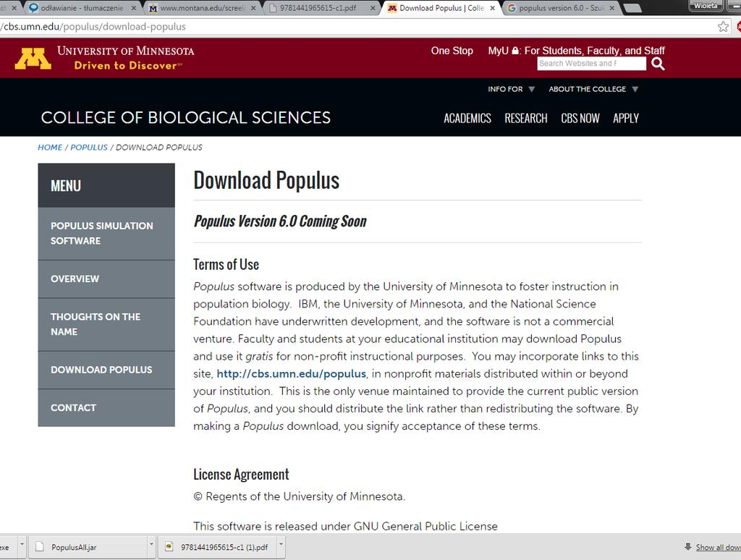Close the 'odławianie - tłumaczenie' tab
The image size is (741, 560).
(x=134, y=8)
